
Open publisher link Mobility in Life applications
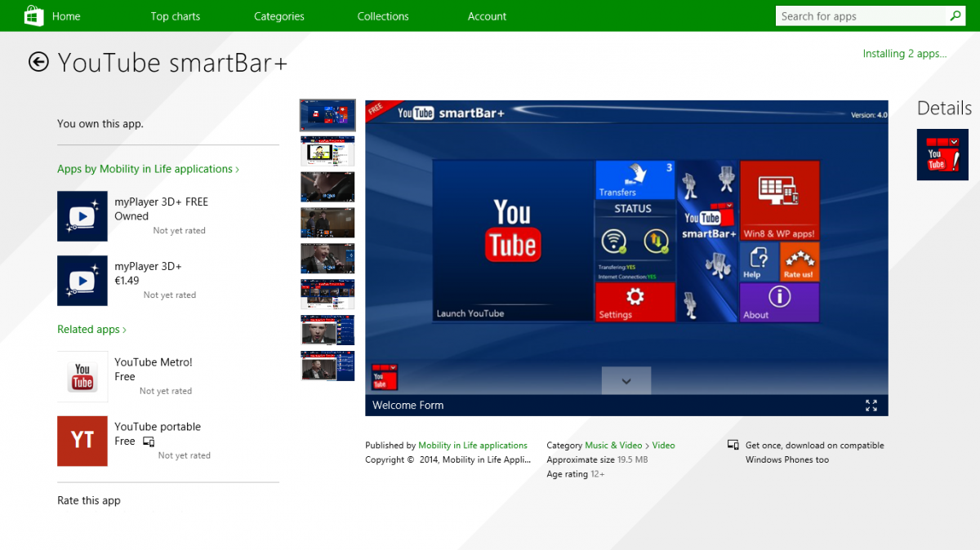(473, 446)
